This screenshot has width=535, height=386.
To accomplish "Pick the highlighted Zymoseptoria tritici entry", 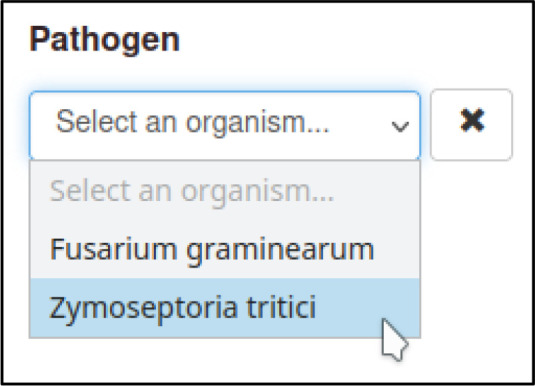I will (225, 308).
